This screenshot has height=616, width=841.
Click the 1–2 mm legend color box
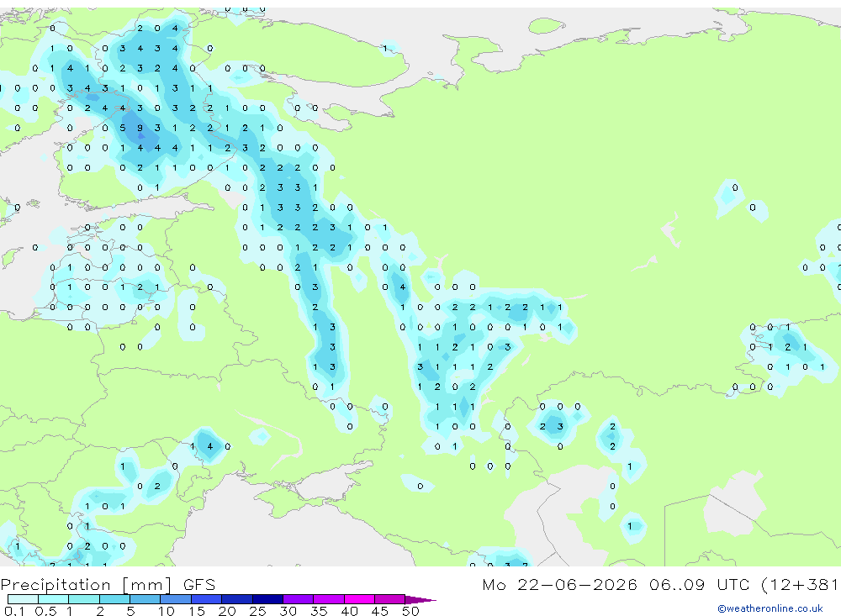(84, 599)
